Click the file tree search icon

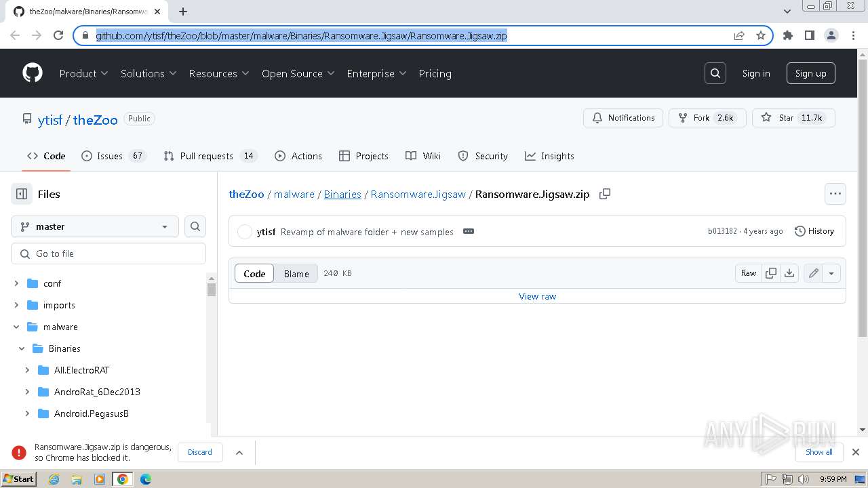click(195, 226)
